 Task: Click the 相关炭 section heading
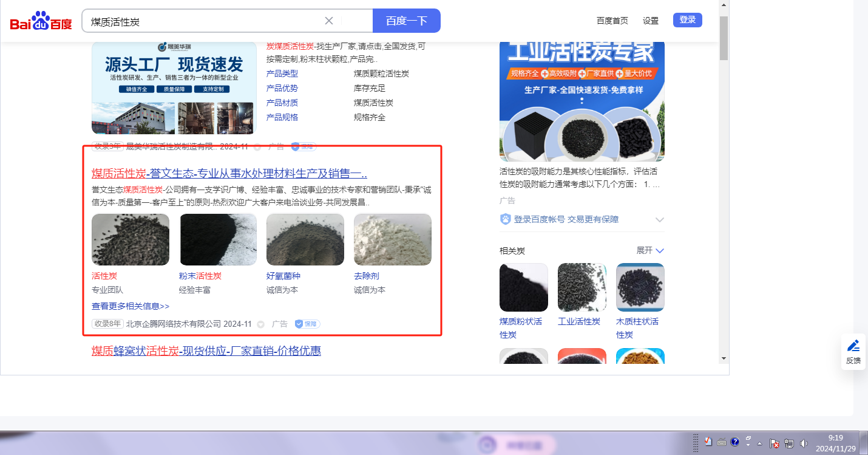(512, 250)
